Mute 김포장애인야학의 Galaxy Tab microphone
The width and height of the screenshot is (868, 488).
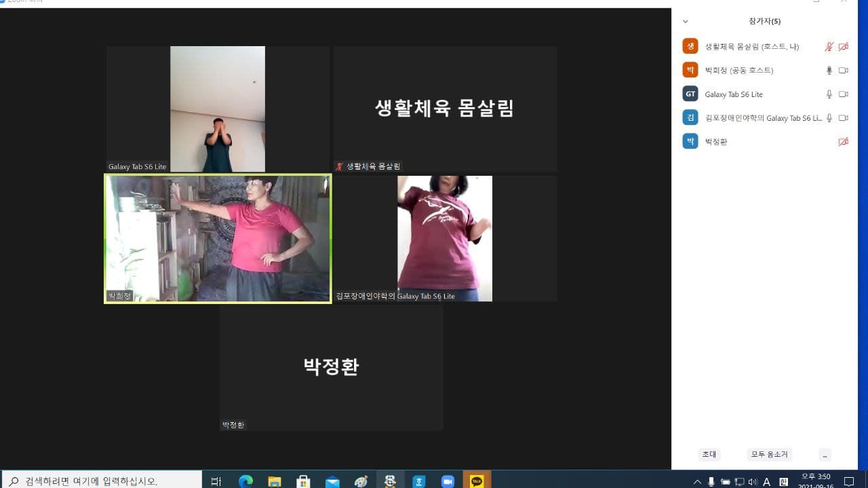coord(829,118)
